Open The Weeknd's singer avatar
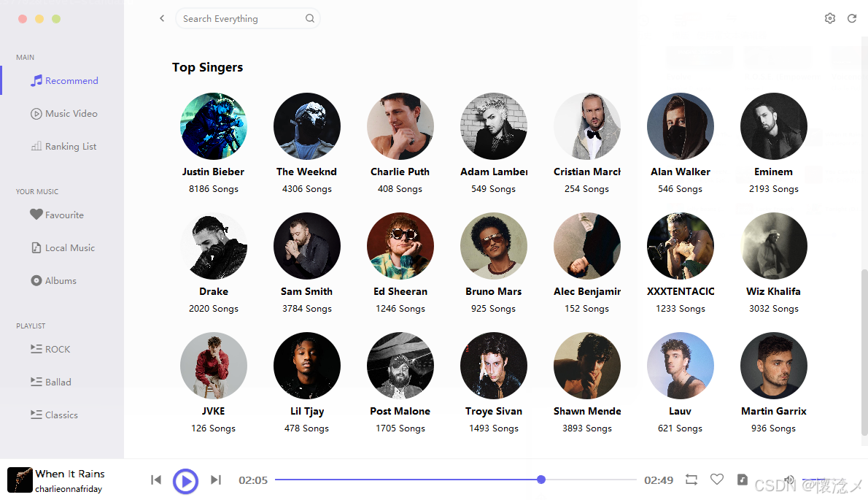 coord(306,126)
